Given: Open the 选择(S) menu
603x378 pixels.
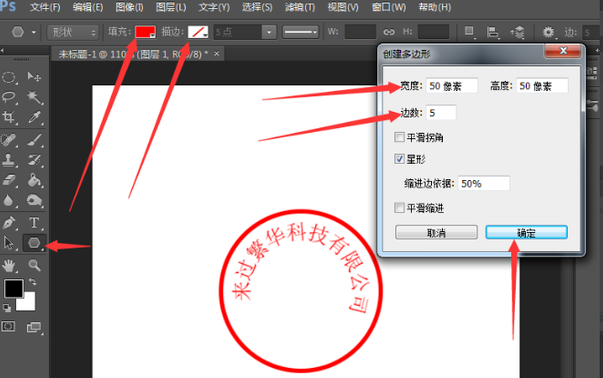Looking at the screenshot, I should 257,7.
